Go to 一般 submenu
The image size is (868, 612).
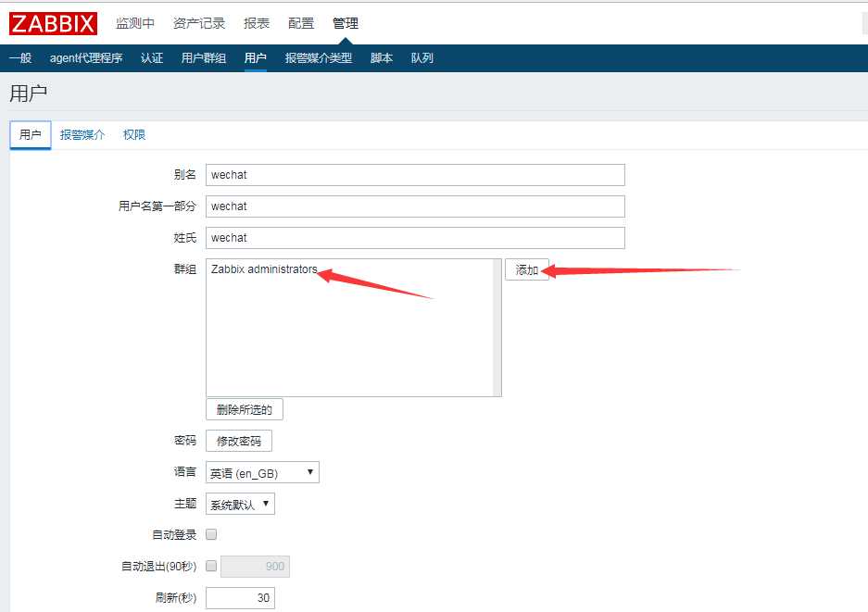coord(20,58)
